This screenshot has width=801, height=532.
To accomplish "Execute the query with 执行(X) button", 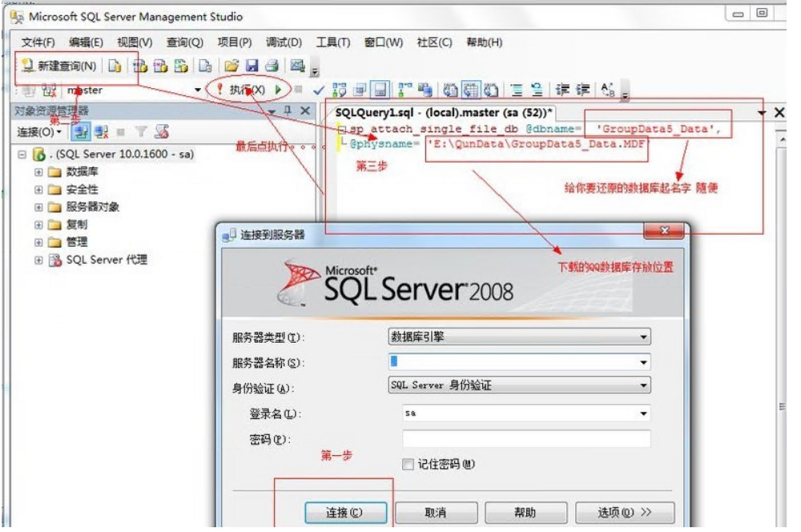I will 241,90.
